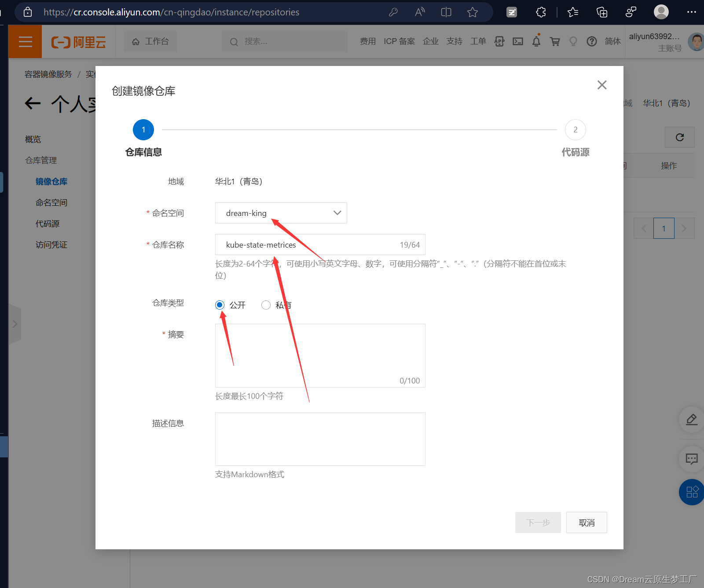The width and height of the screenshot is (704, 588).
Task: Open the notification bell
Action: point(536,41)
